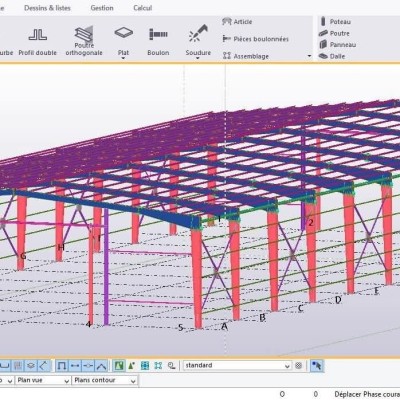The image size is (400, 400).
Task: Click the Pièces boulonnées icon
Action: point(227,39)
